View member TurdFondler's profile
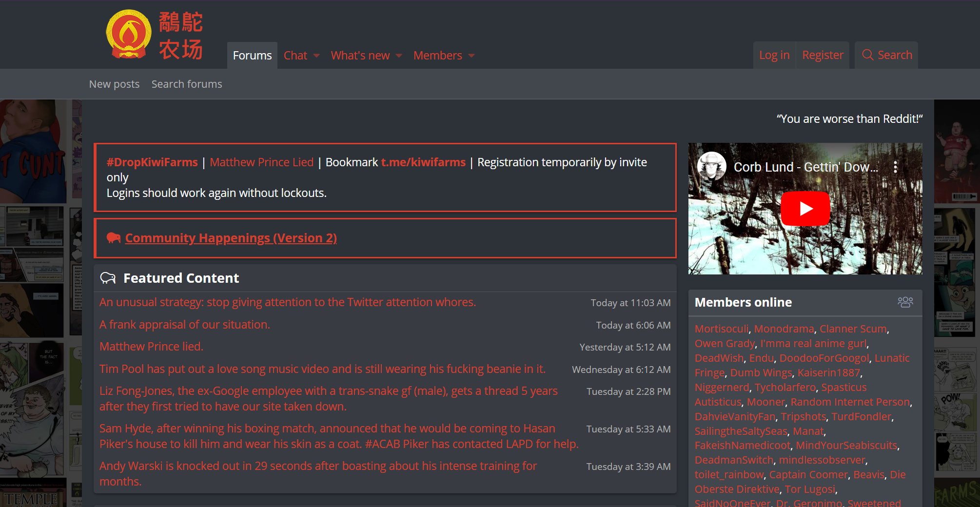 pos(862,417)
